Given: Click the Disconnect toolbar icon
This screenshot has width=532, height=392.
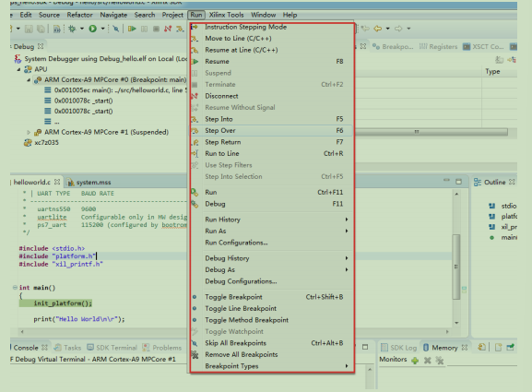Looking at the screenshot, I should (168, 29).
